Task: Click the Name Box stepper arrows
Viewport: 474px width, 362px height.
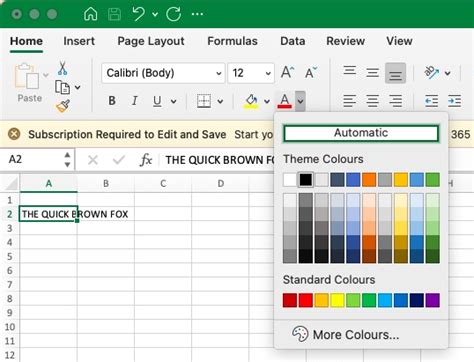Action: coord(67,160)
